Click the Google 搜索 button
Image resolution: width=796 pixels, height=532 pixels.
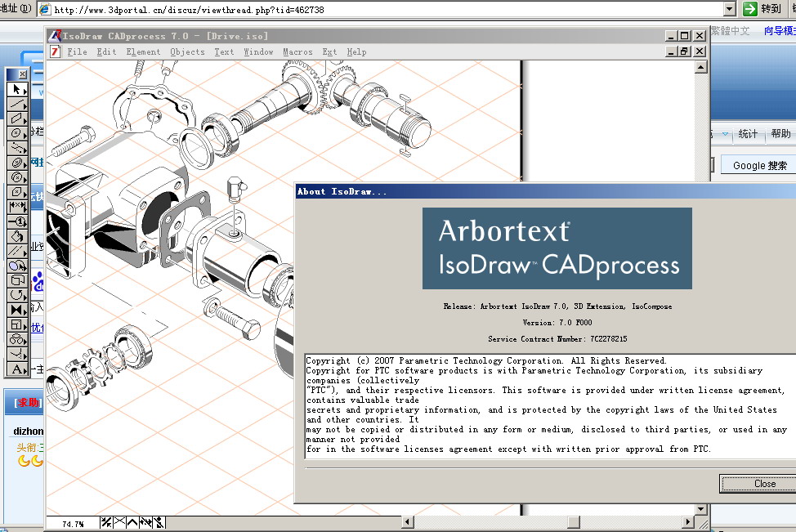click(758, 166)
